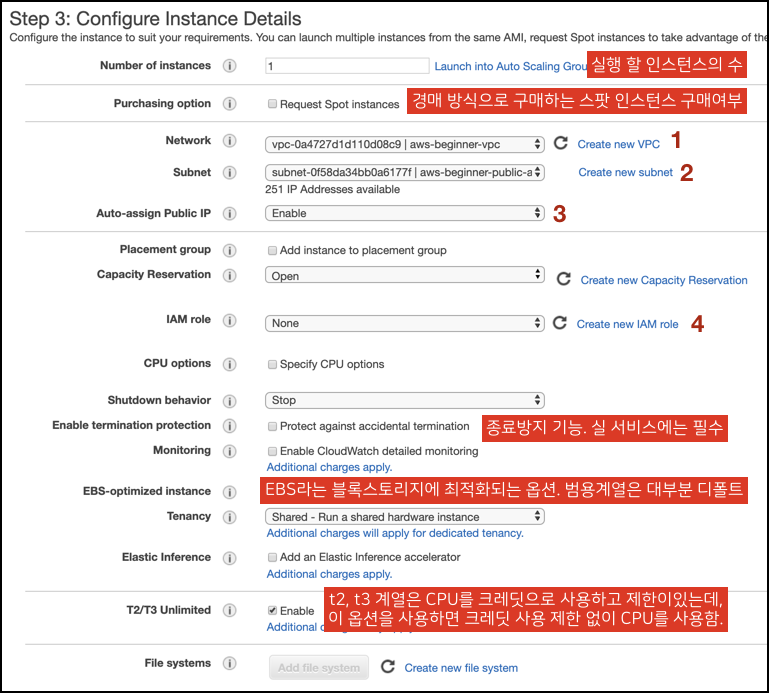
Task: Open info icon for Capacity Reservation
Action: (230, 275)
